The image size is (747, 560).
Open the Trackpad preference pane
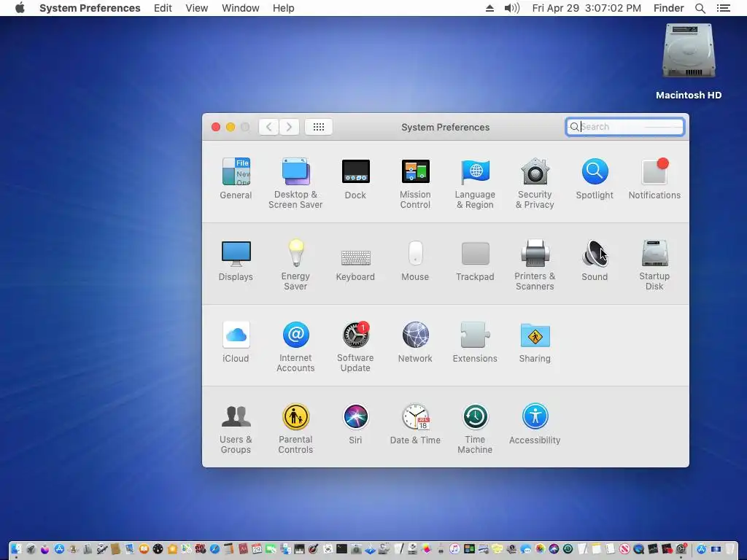click(x=475, y=261)
